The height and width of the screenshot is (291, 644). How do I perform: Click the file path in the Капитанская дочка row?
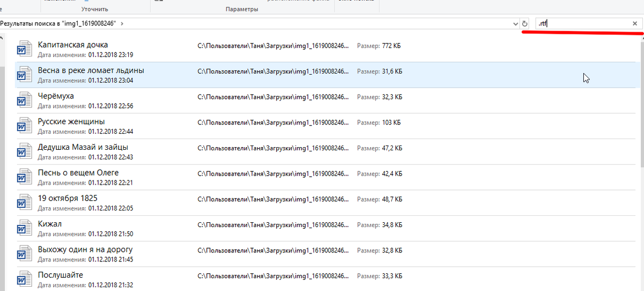pyautogui.click(x=273, y=46)
